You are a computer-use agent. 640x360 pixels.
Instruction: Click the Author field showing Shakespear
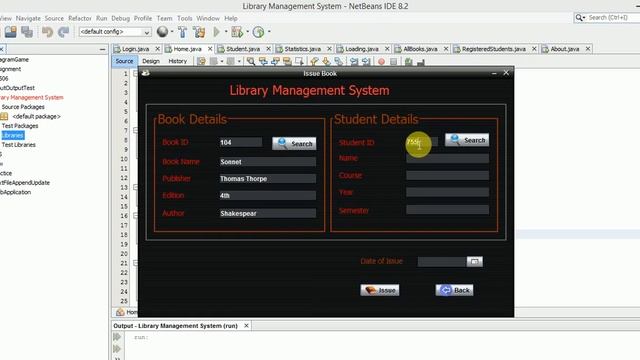(x=268, y=213)
